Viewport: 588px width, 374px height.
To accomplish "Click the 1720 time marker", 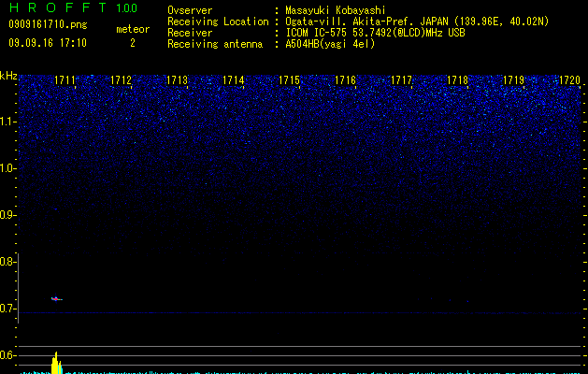I will (569, 79).
